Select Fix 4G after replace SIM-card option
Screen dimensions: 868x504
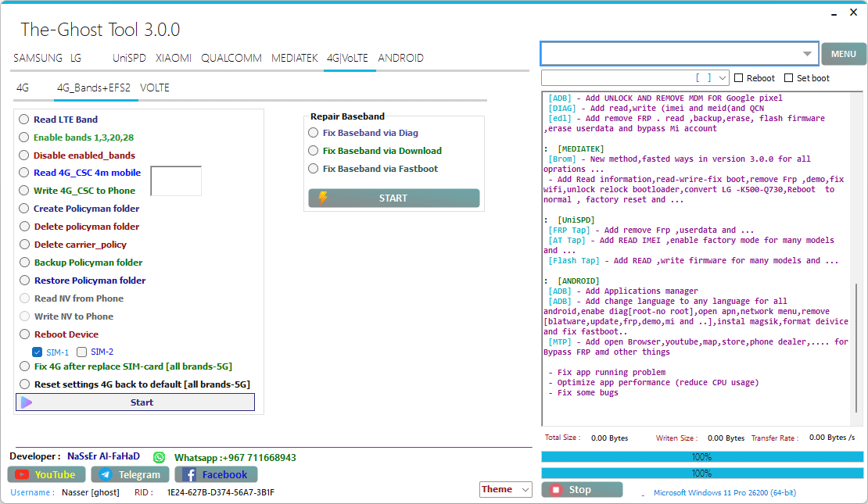[x=24, y=366]
